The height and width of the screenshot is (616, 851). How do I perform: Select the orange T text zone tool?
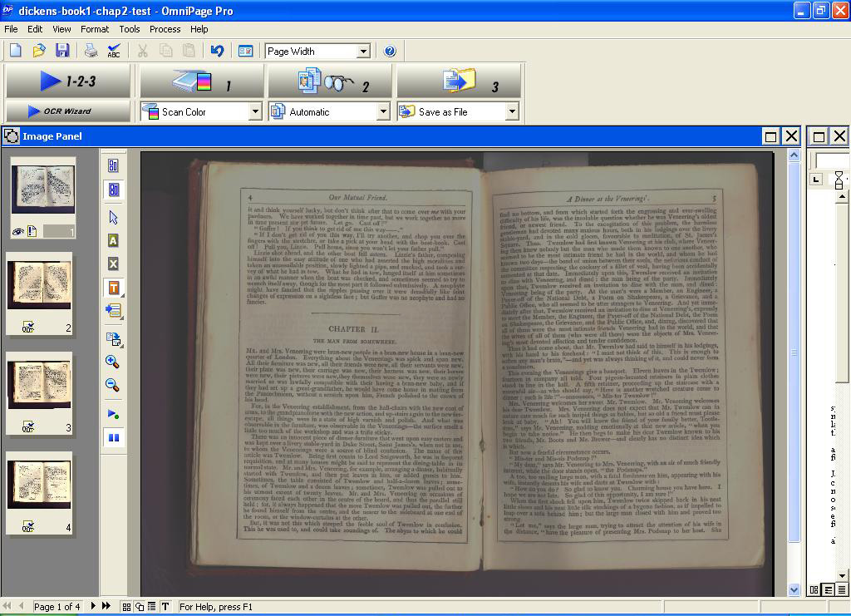[x=113, y=288]
